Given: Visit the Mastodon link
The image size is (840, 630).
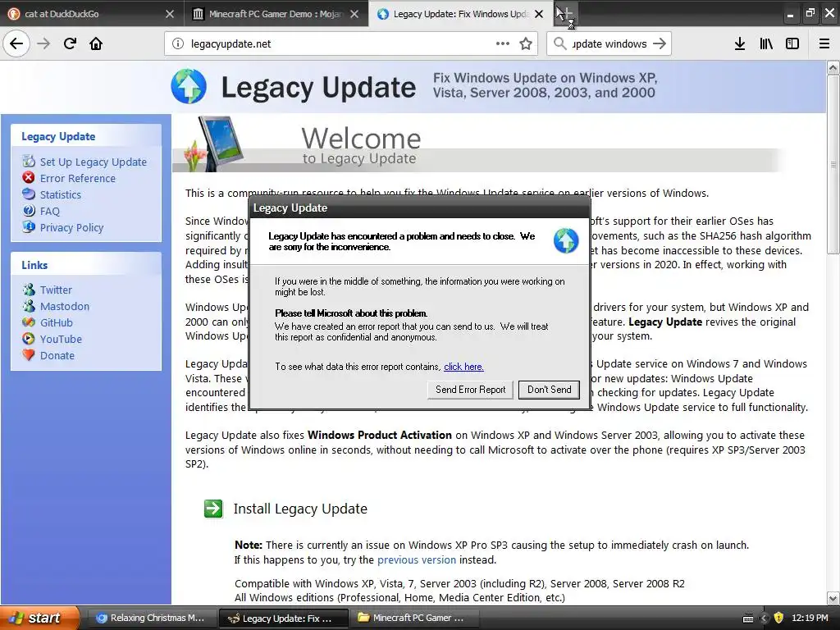Looking at the screenshot, I should (x=65, y=307).
